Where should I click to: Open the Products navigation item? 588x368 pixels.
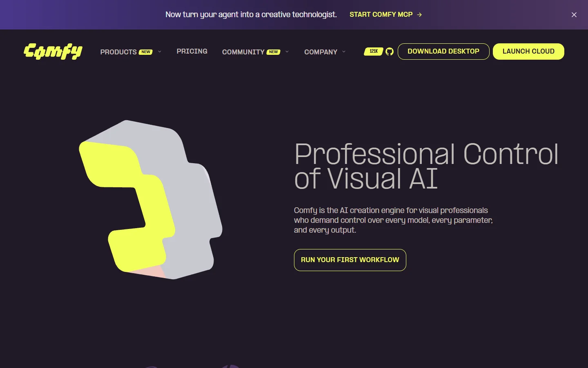point(118,52)
